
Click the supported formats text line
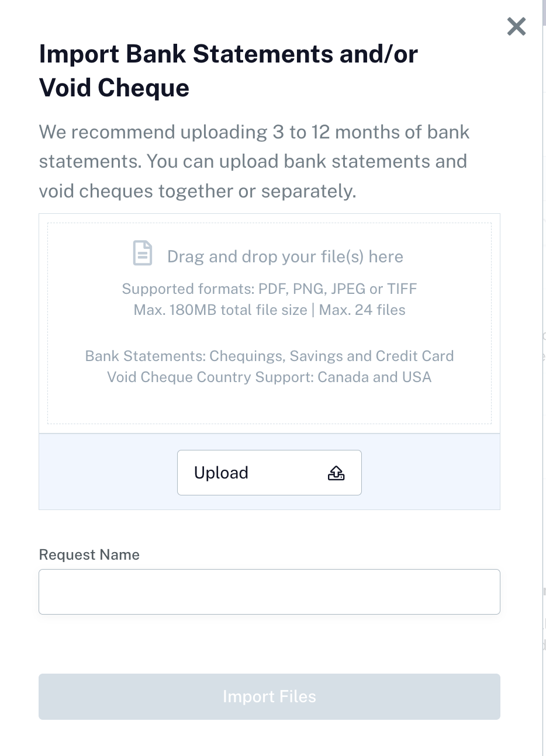[269, 289]
